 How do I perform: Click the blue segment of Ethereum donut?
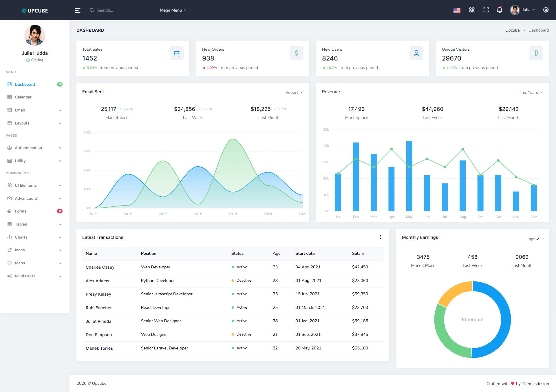coord(505,320)
